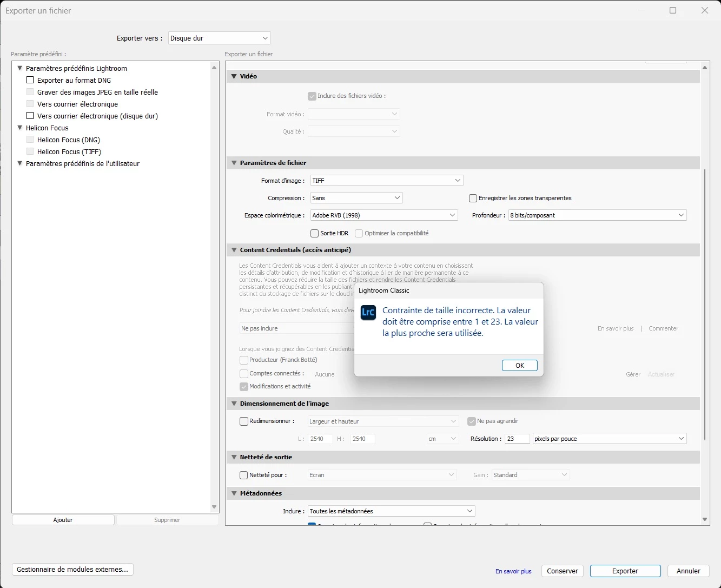721x588 pixels.
Task: Open the Largeur et hauteur dropdown
Action: (x=383, y=421)
